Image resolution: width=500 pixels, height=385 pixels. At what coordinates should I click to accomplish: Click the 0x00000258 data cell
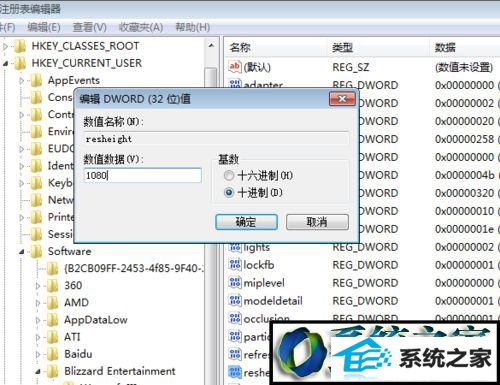click(464, 139)
